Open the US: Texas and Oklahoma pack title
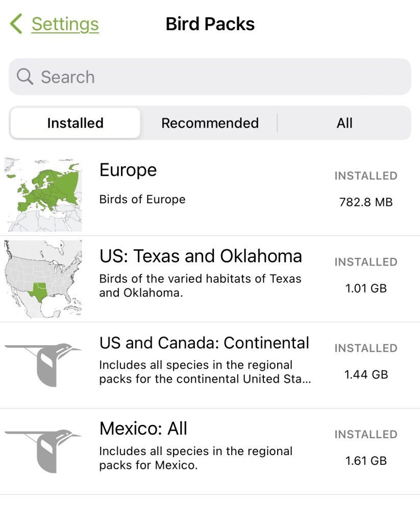Image resolution: width=420 pixels, height=523 pixels. click(201, 256)
